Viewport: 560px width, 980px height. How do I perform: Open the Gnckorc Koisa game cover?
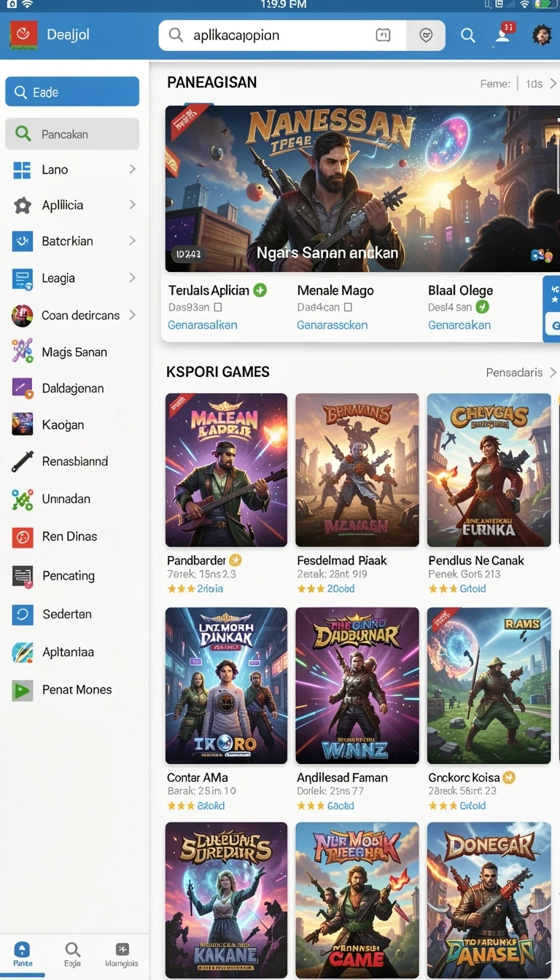point(489,685)
